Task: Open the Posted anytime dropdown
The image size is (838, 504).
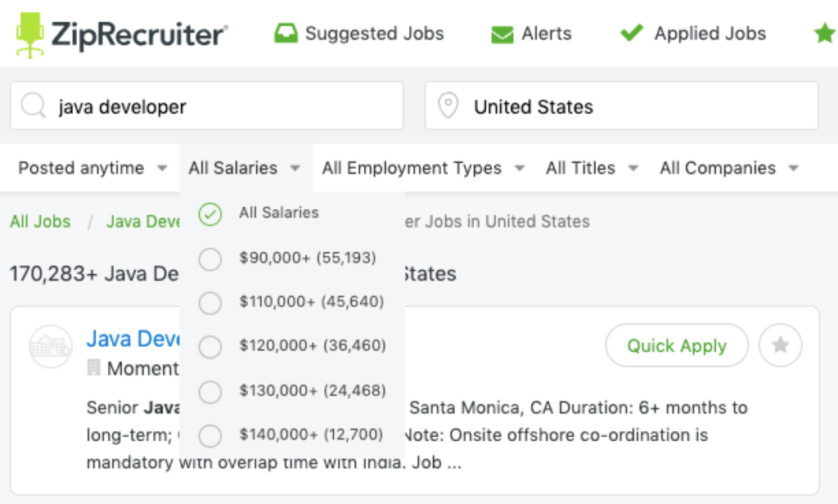Action: pos(89,168)
